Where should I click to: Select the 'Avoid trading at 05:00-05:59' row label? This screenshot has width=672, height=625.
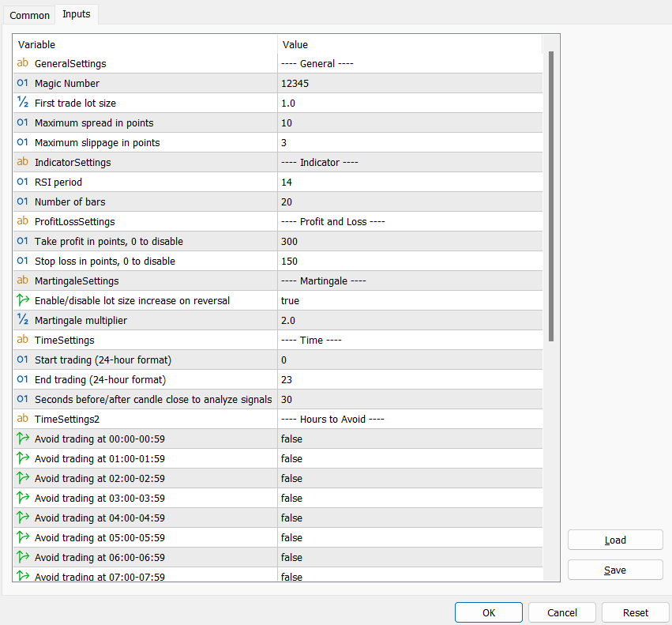click(99, 537)
